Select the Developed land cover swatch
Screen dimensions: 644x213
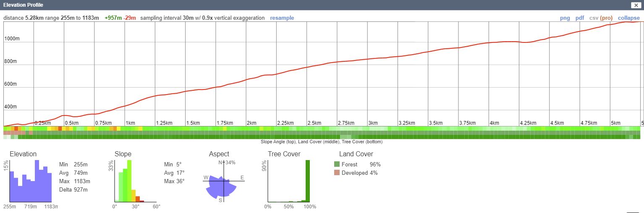click(337, 173)
